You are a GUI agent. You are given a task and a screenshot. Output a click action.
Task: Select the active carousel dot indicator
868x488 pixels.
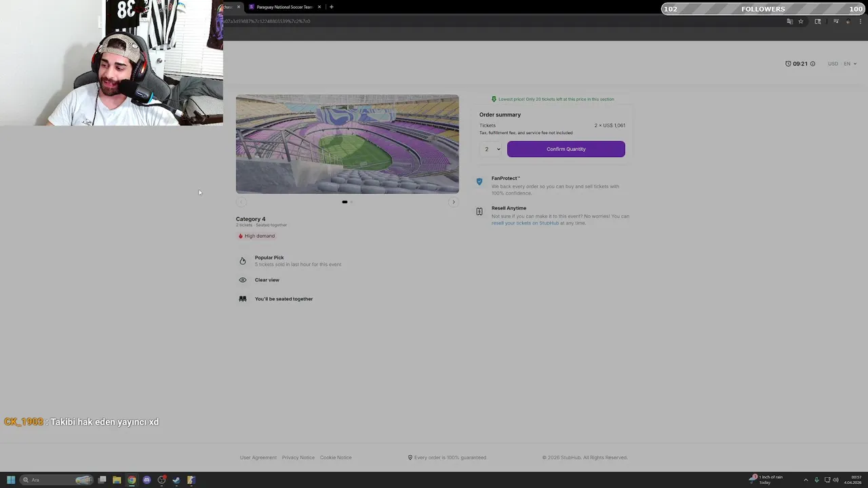(x=344, y=202)
